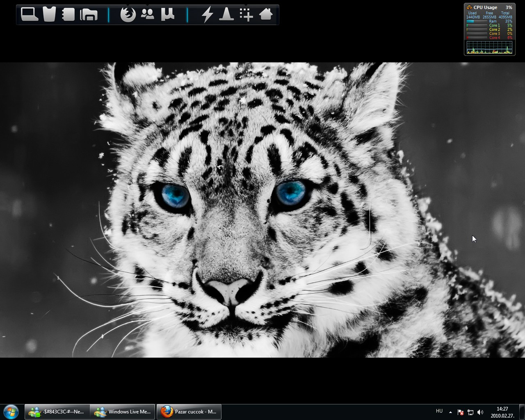Click the Core 4 usage bar

coord(477,38)
